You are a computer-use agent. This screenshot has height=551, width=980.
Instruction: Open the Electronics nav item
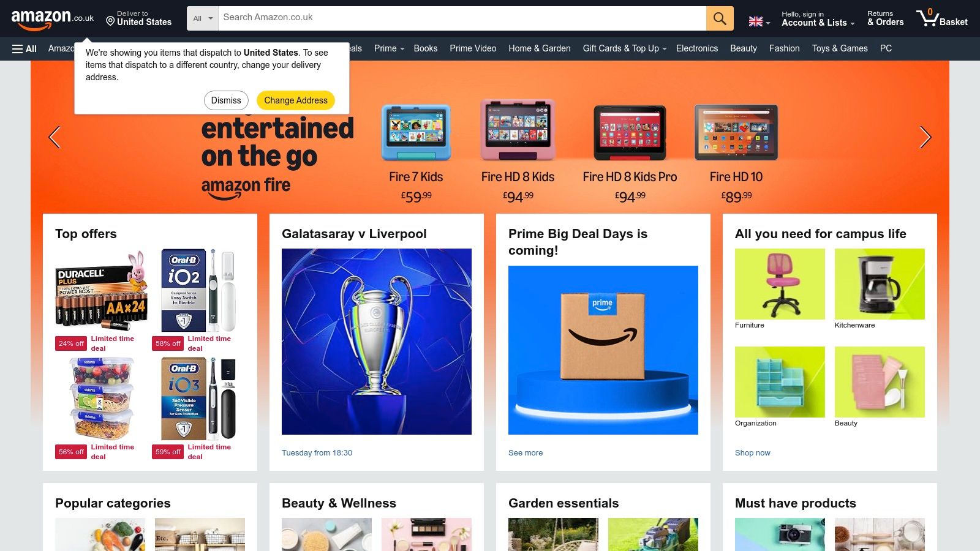tap(696, 48)
